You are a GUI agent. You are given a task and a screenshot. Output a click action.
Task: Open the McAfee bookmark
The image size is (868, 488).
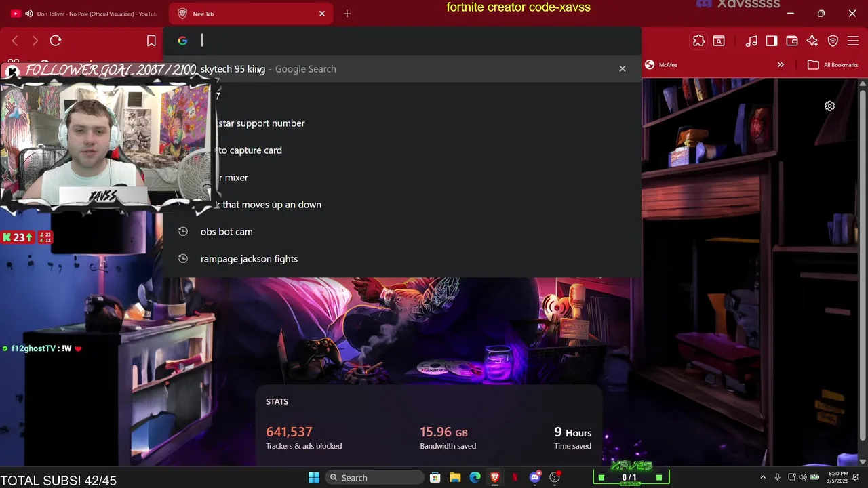click(x=661, y=65)
